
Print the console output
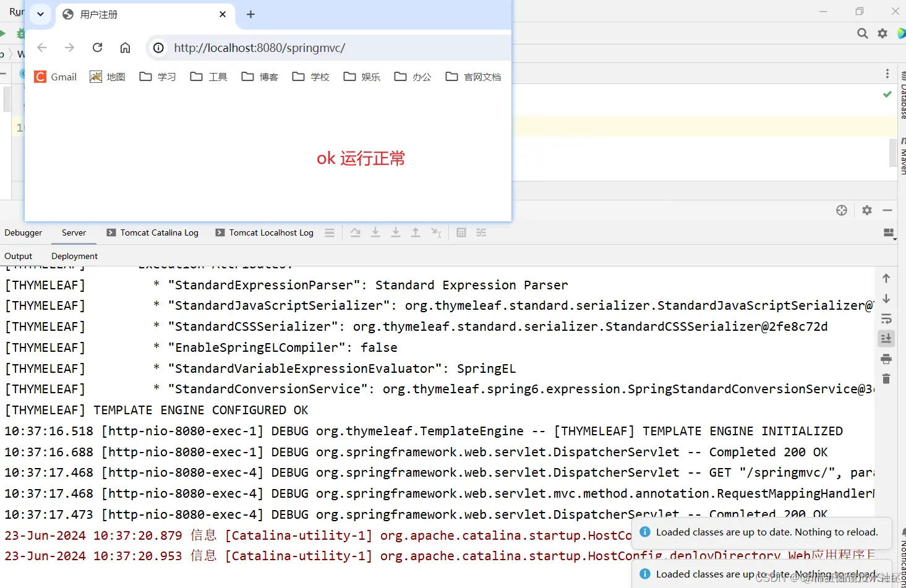[x=886, y=359]
